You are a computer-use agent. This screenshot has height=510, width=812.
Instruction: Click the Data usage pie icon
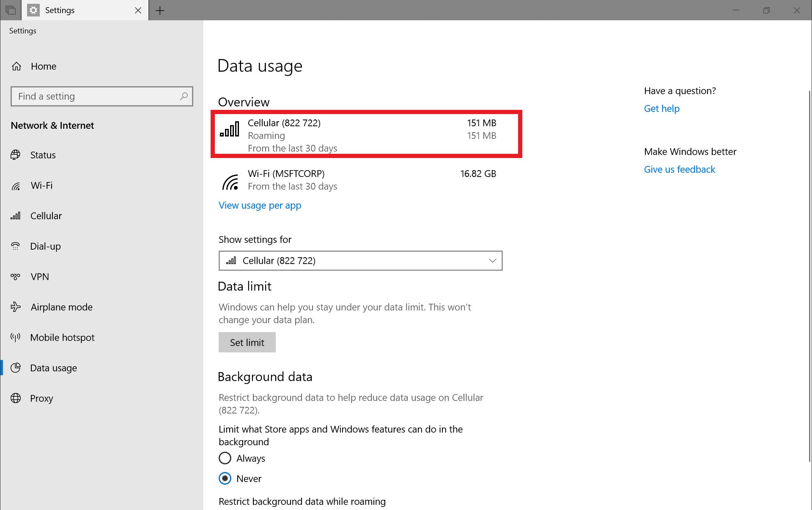tap(16, 368)
